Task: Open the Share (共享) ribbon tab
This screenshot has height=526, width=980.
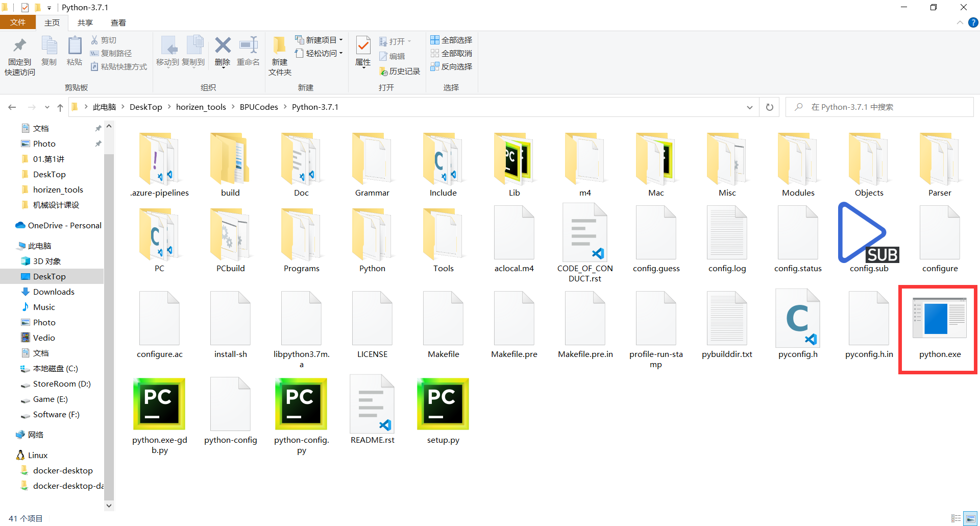Action: pos(85,22)
